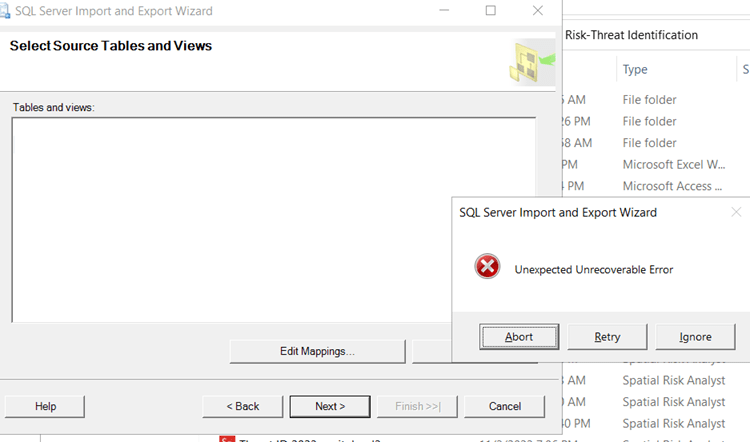Screen dimensions: 751x443
Task: Click Next in the wizard
Action: point(330,406)
